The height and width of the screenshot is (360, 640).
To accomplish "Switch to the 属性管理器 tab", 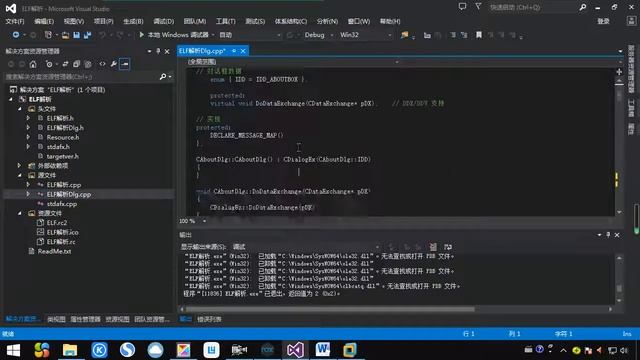I will (x=85, y=319).
